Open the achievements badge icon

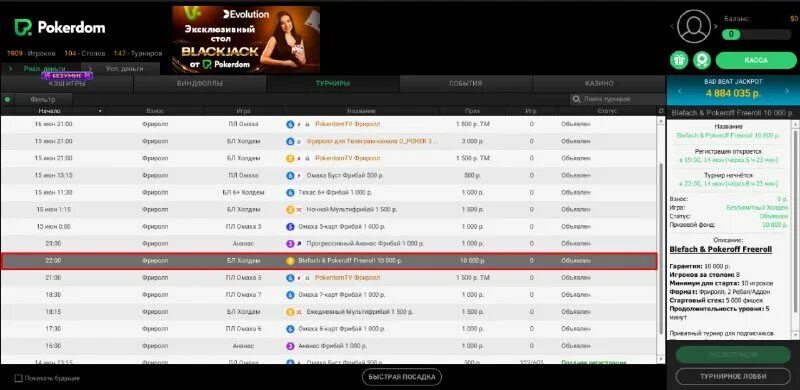coord(702,60)
